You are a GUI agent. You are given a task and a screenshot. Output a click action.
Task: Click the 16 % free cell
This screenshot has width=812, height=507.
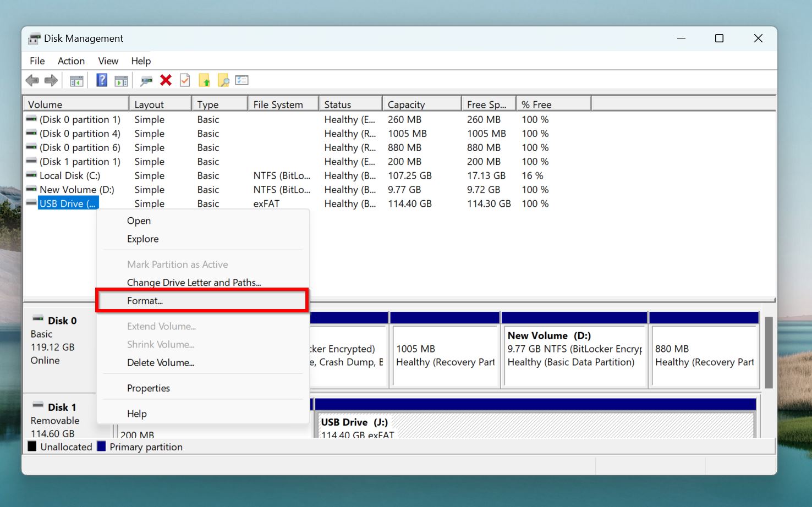coord(533,175)
